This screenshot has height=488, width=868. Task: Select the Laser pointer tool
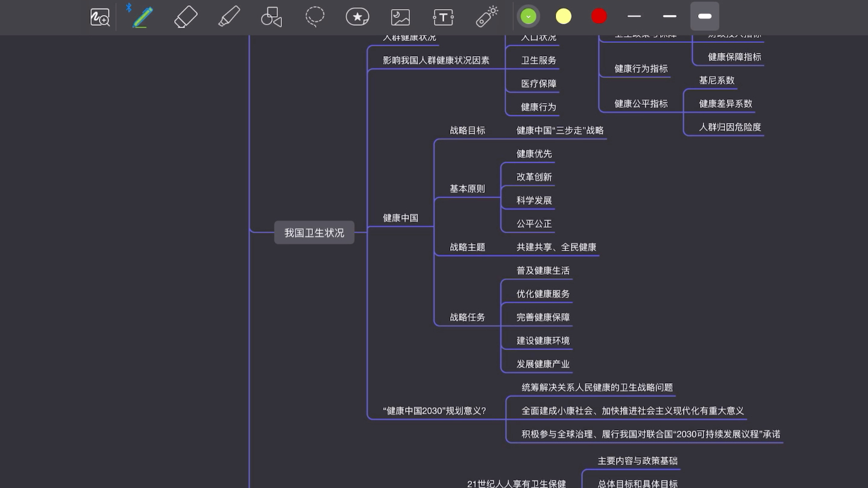click(x=487, y=17)
